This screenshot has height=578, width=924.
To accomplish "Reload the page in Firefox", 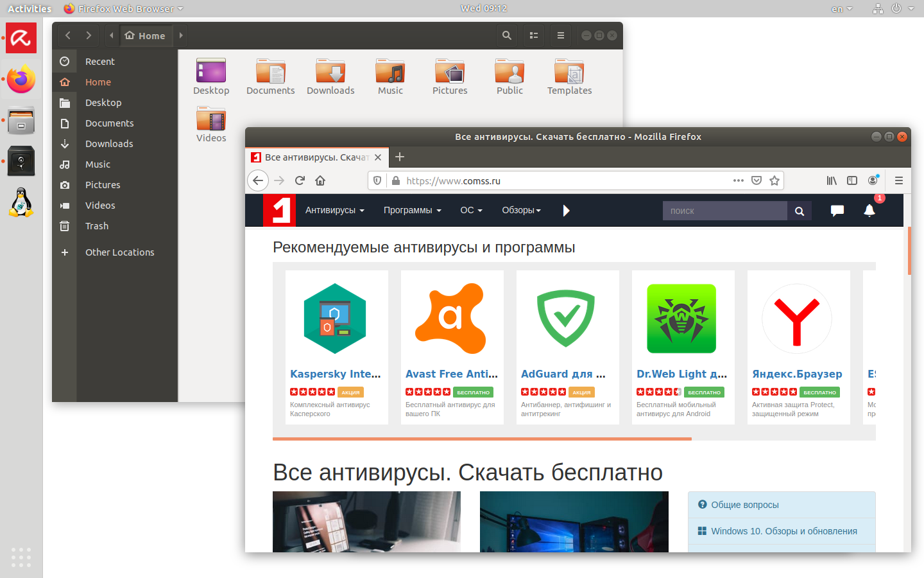I will [x=300, y=180].
